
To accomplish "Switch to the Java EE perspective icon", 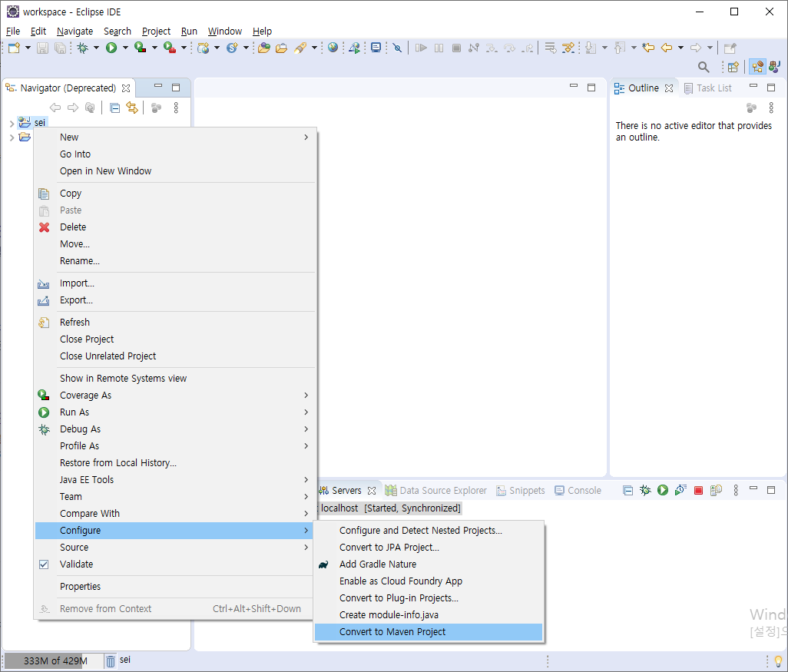I will pos(757,67).
